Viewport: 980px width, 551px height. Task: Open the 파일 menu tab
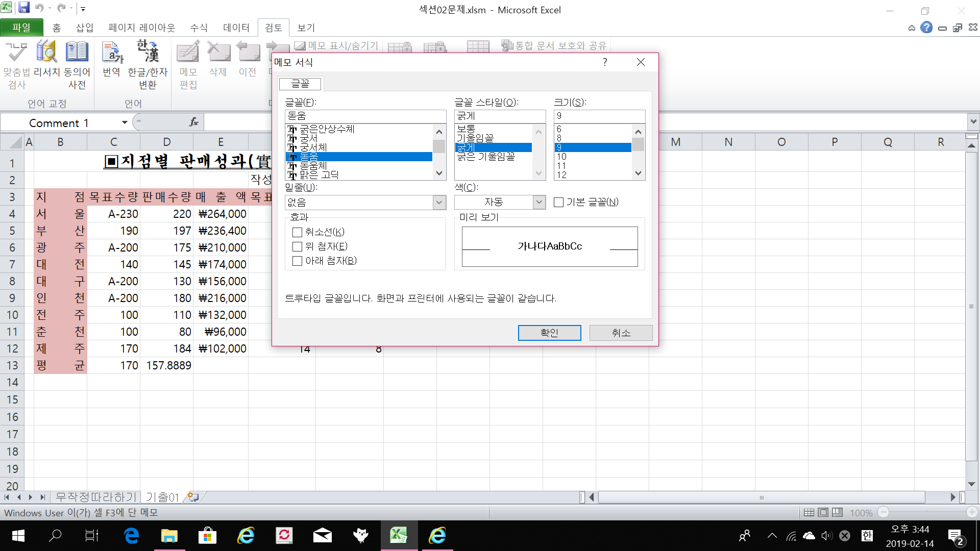[x=21, y=28]
